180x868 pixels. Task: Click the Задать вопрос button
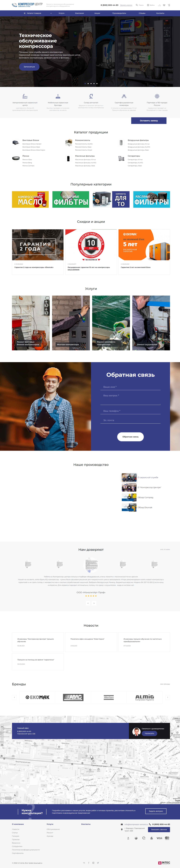pos(156,811)
